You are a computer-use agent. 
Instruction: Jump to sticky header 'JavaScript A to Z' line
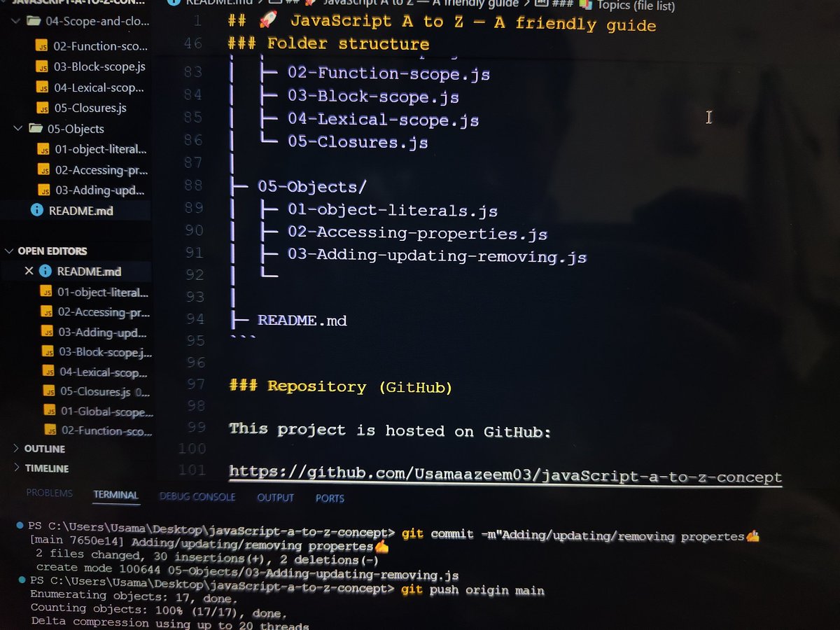442,22
